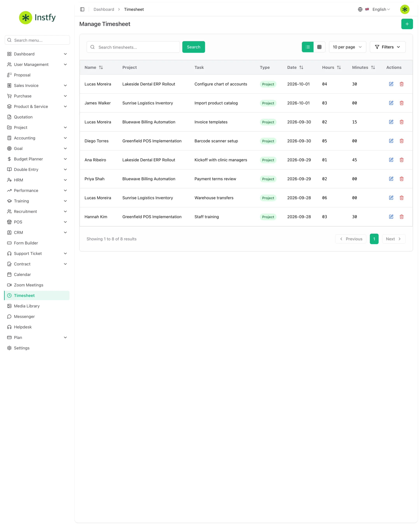Screen dimensions: 420x525
Task: Delete the Staff training timesheet
Action: click(x=402, y=217)
